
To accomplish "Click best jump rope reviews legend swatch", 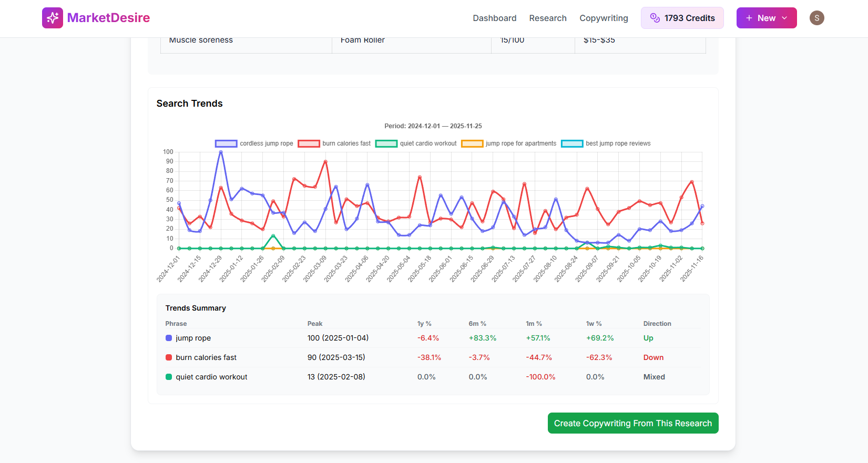I will click(572, 143).
